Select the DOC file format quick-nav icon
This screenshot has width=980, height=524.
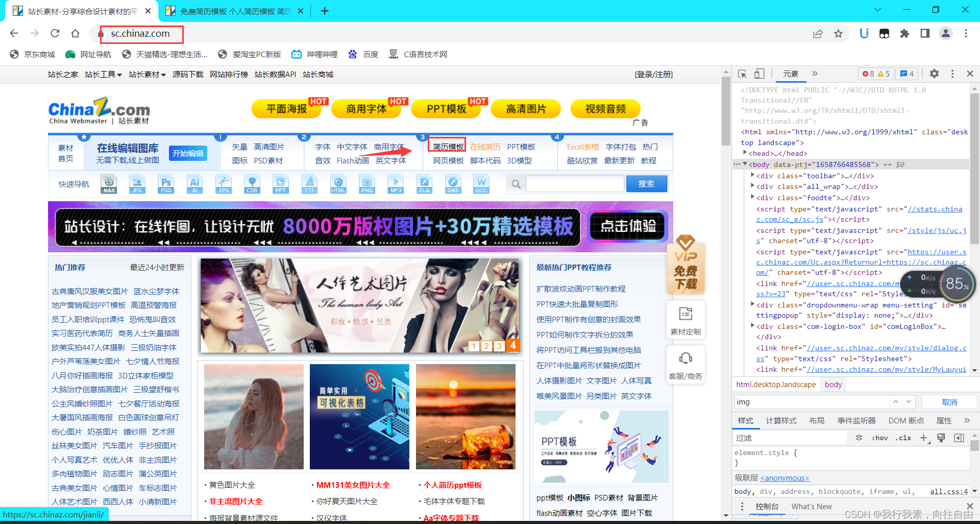[x=481, y=184]
